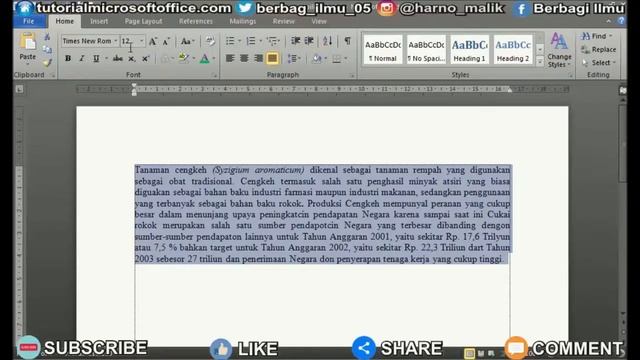640x360 pixels.
Task: Open font color palette arrow
Action: point(214,59)
